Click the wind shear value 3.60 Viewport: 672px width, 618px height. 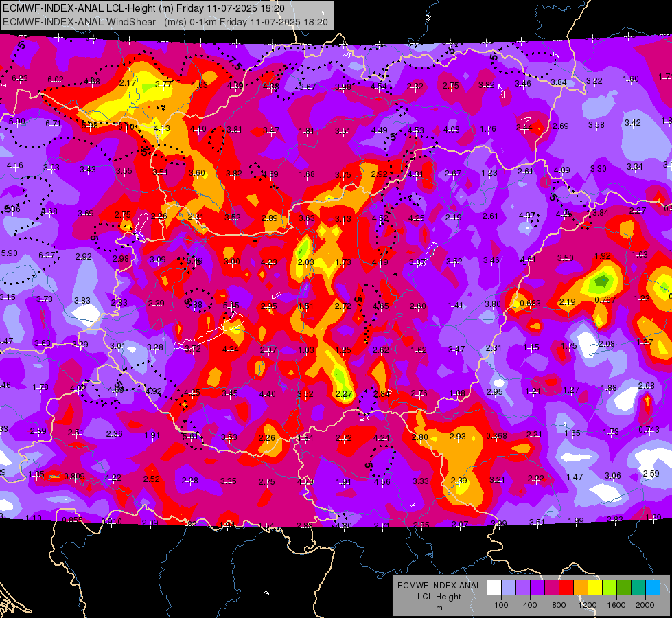click(197, 173)
